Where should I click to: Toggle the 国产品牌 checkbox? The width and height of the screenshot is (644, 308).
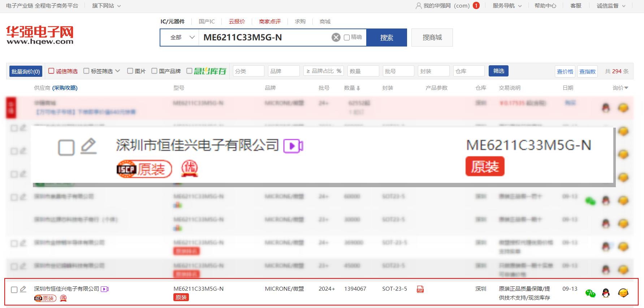tap(154, 71)
